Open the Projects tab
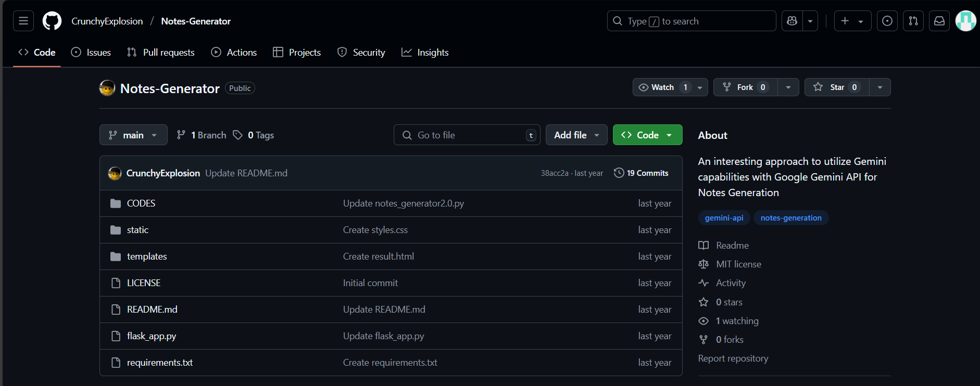The height and width of the screenshot is (386, 980). click(297, 53)
